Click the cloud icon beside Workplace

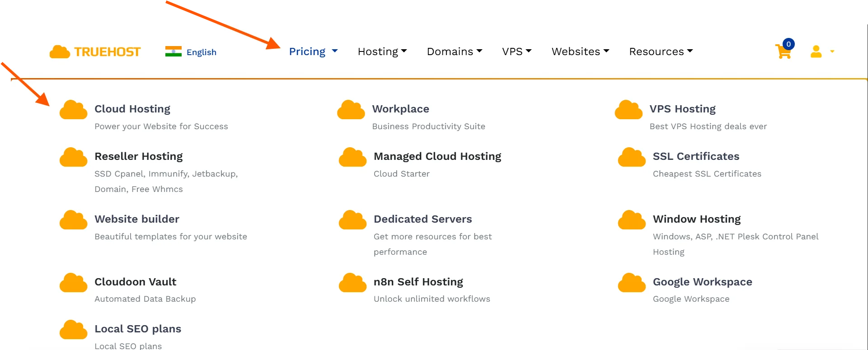tap(351, 110)
